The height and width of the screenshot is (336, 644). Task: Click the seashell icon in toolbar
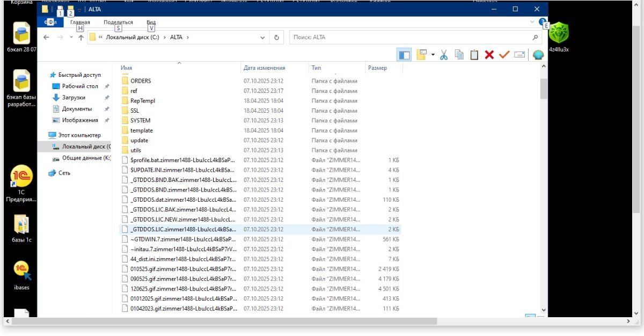(538, 55)
